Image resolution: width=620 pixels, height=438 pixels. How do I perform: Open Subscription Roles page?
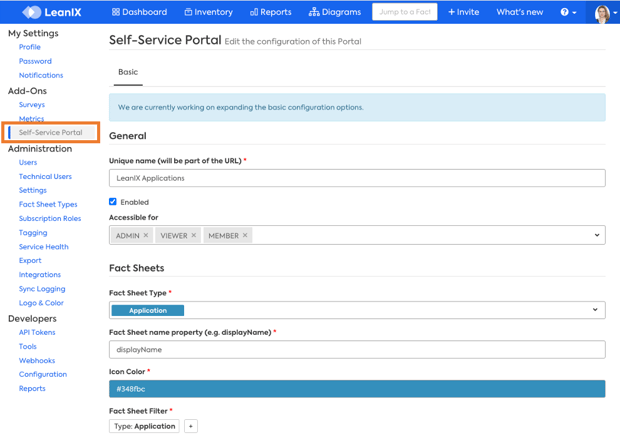click(x=50, y=219)
